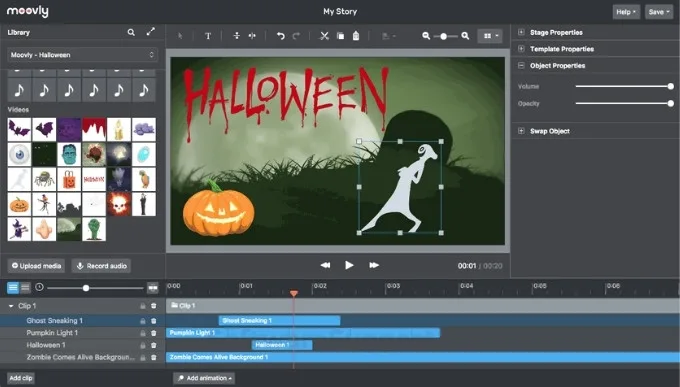Viewport: 680px width, 387px height.
Task: Expand Swap Object section
Action: [x=521, y=131]
